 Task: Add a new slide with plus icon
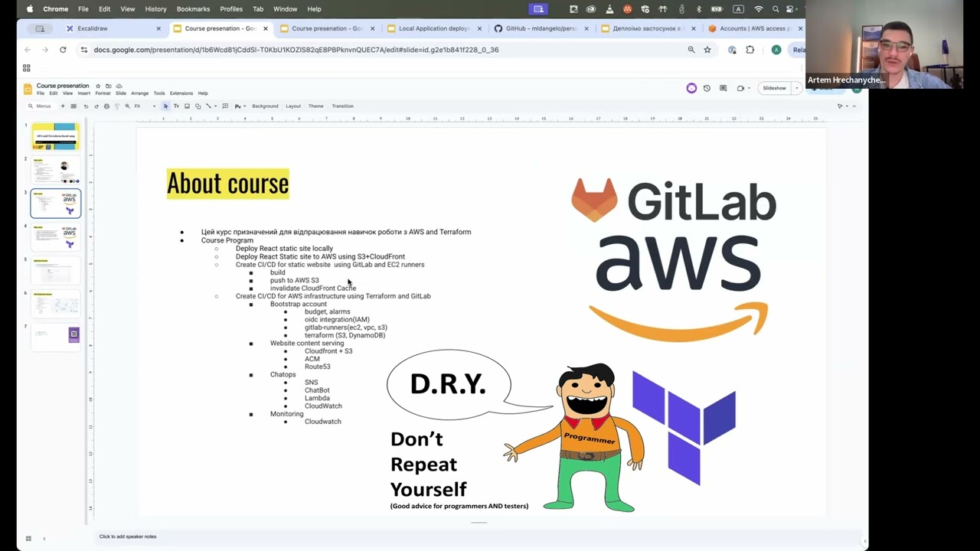(63, 106)
